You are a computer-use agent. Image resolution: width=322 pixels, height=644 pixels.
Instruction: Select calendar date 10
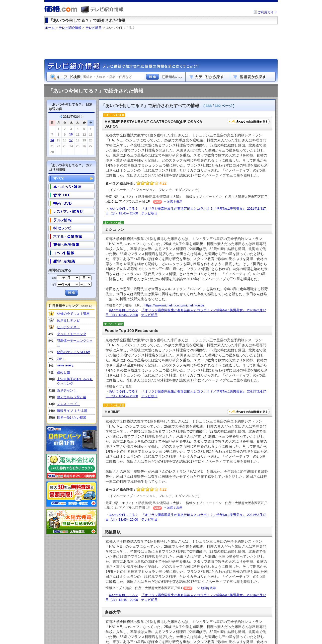pos(71,134)
